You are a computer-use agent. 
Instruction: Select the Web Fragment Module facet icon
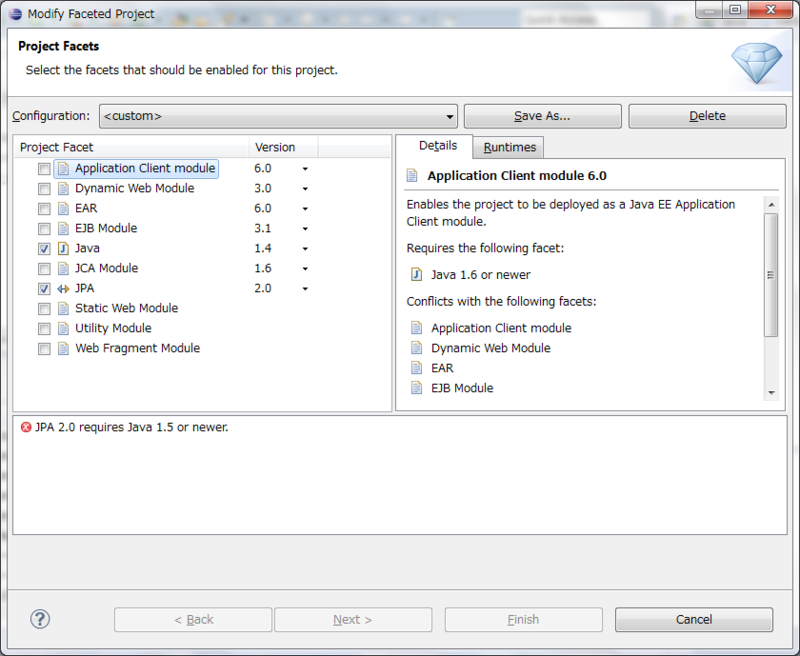pos(63,348)
